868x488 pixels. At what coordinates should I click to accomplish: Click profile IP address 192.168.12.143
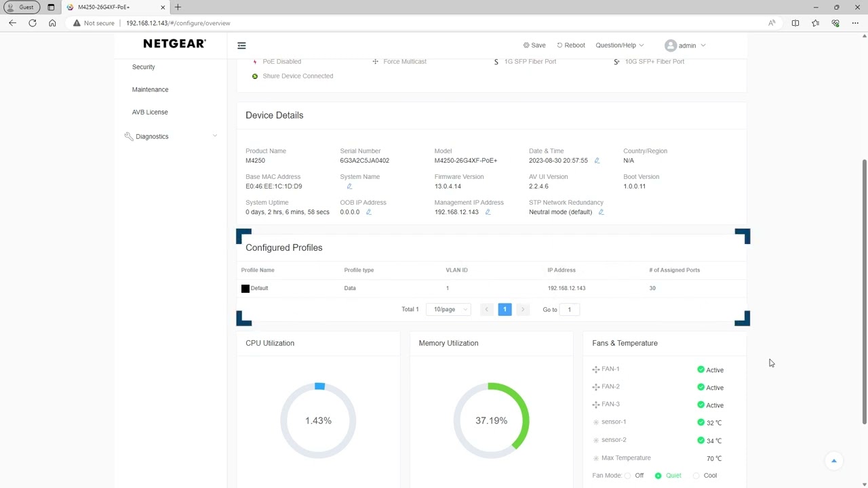[x=566, y=288]
